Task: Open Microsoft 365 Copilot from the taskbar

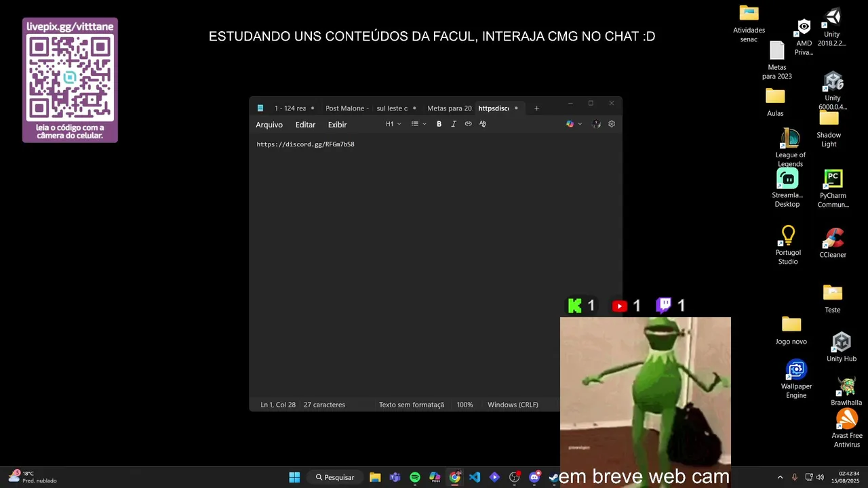Action: click(435, 477)
